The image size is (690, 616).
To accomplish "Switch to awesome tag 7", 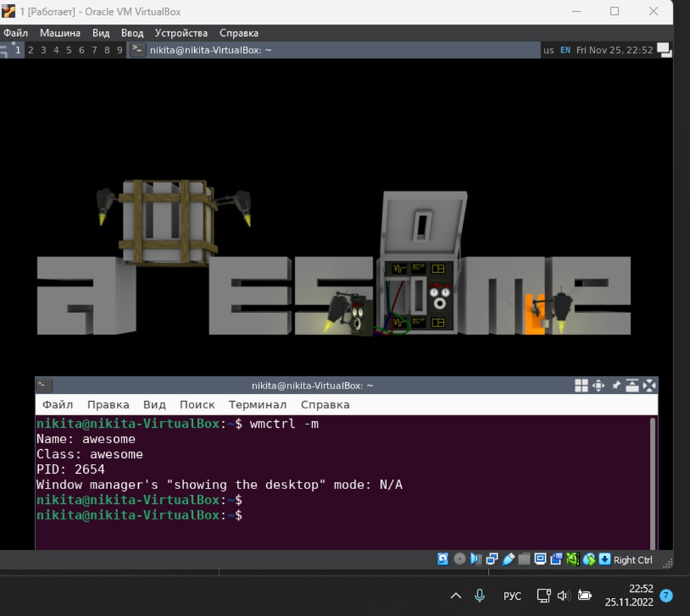I will coord(94,50).
